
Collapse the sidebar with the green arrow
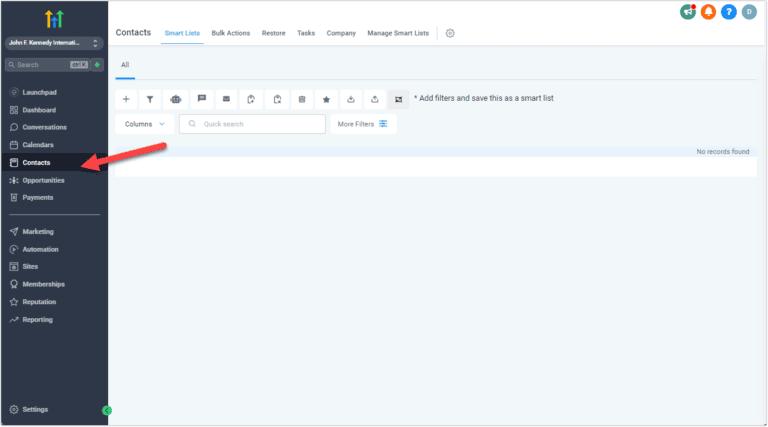coord(107,410)
